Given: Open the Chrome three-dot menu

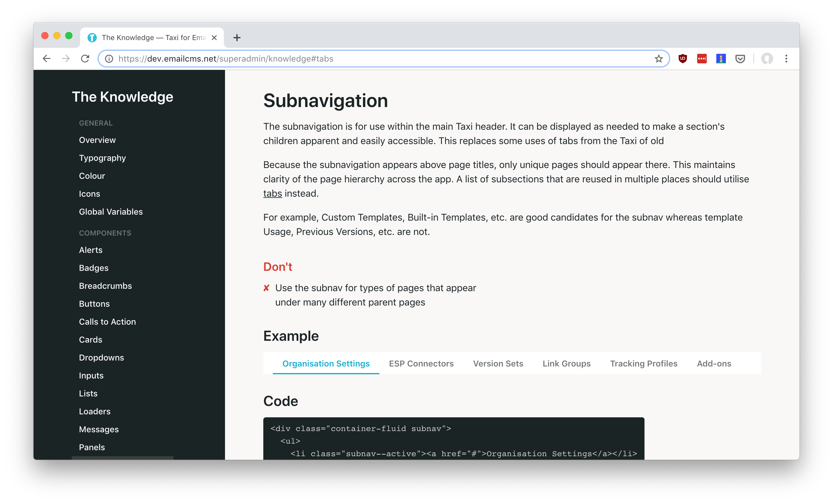Looking at the screenshot, I should (786, 59).
